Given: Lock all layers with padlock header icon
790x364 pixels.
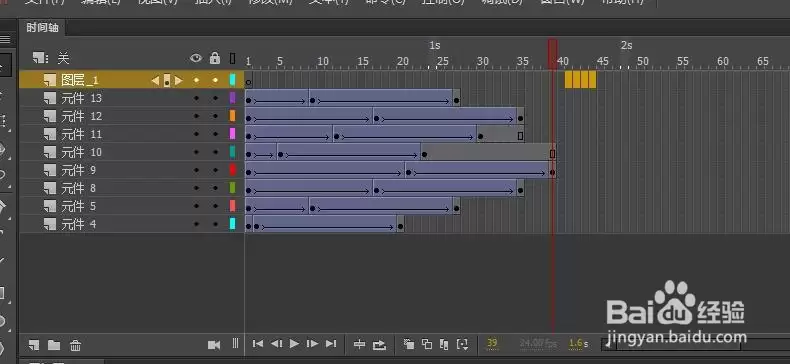Looking at the screenshot, I should (x=215, y=57).
